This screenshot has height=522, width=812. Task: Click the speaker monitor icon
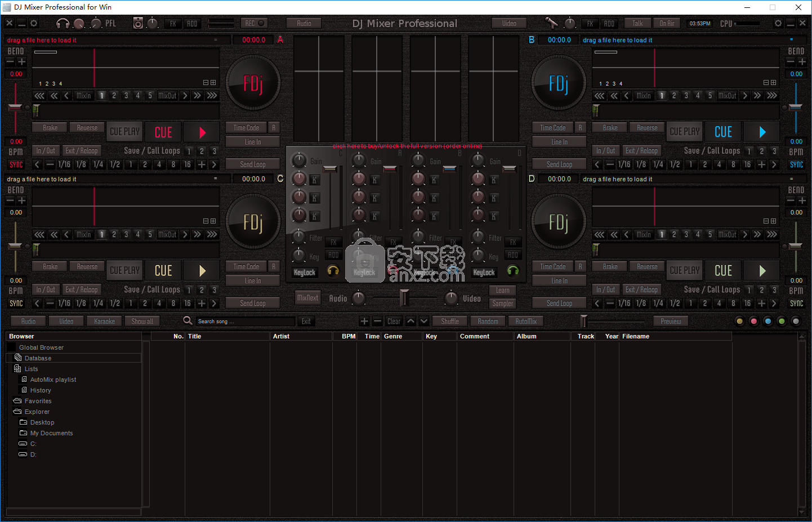tap(138, 23)
